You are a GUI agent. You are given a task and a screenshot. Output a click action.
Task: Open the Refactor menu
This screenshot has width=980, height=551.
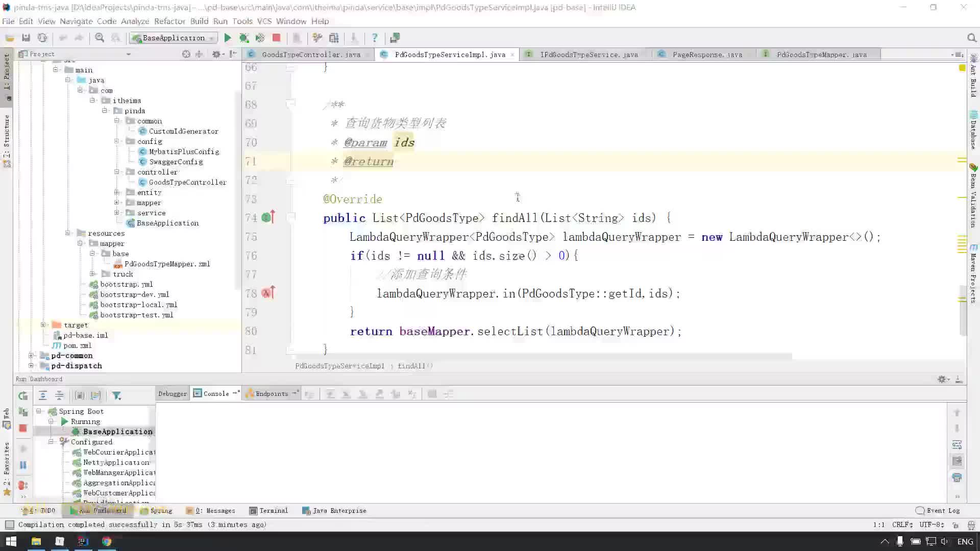[169, 21]
